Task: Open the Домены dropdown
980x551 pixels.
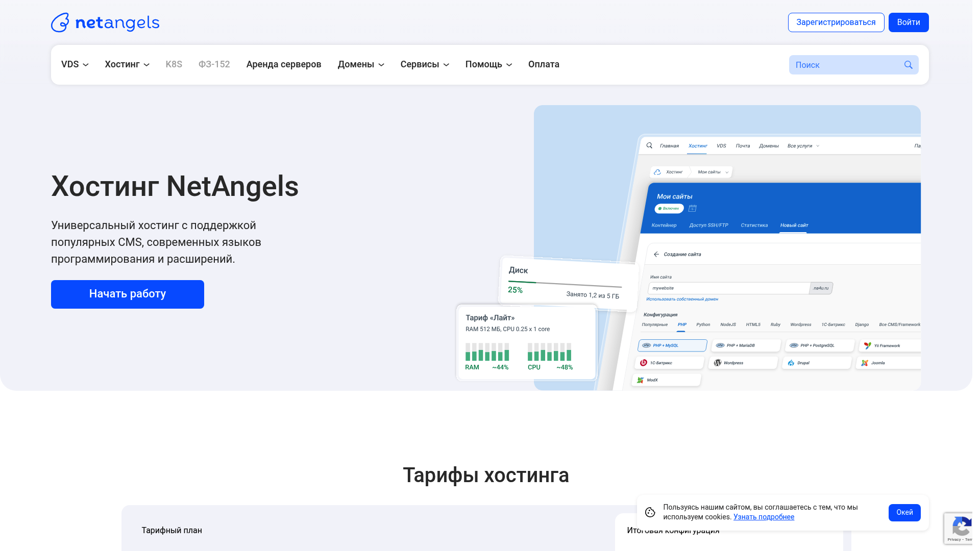Action: tap(360, 64)
